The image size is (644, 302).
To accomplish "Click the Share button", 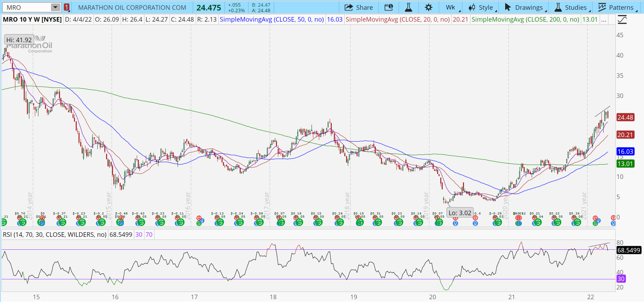I will point(359,7).
